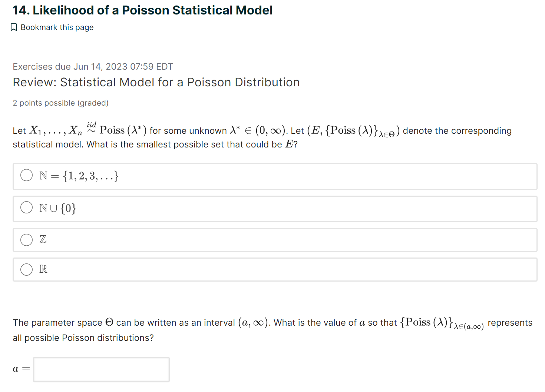The image size is (545, 392).
Task: Click the bookmark icon next to page title
Action: click(14, 27)
